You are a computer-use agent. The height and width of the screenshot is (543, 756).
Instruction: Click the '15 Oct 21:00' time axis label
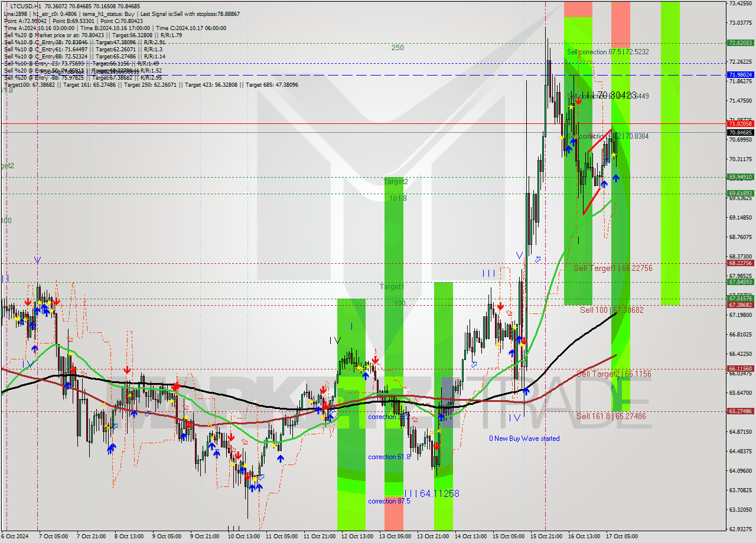click(x=546, y=537)
